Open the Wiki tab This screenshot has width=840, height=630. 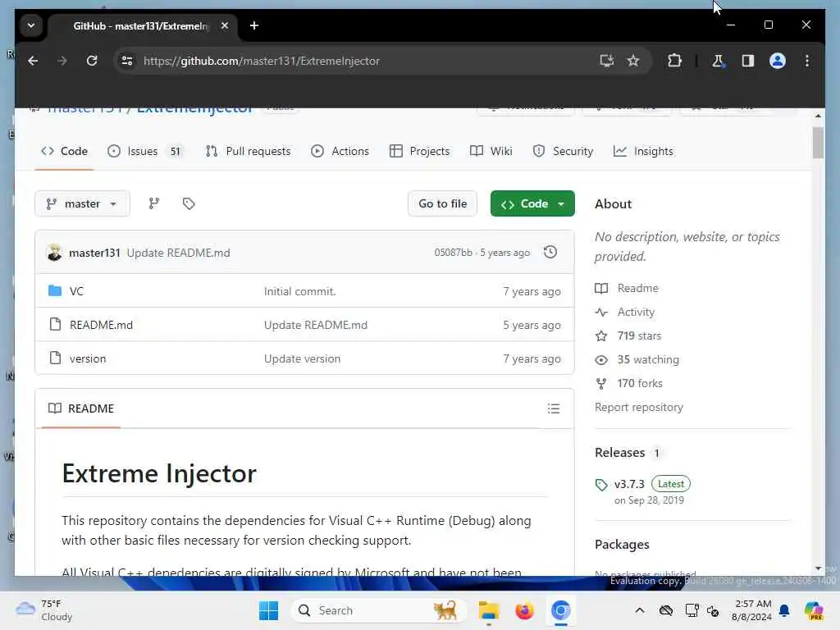pyautogui.click(x=491, y=151)
